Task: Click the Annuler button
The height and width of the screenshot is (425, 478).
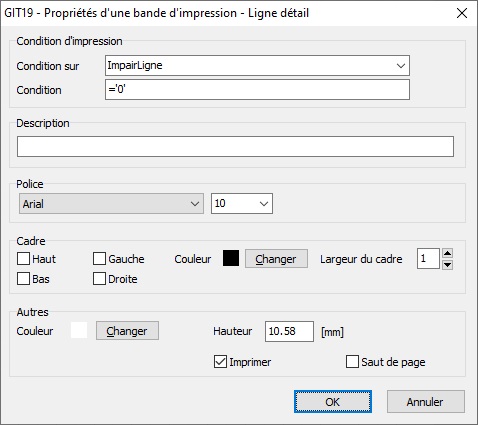Action: tap(426, 402)
